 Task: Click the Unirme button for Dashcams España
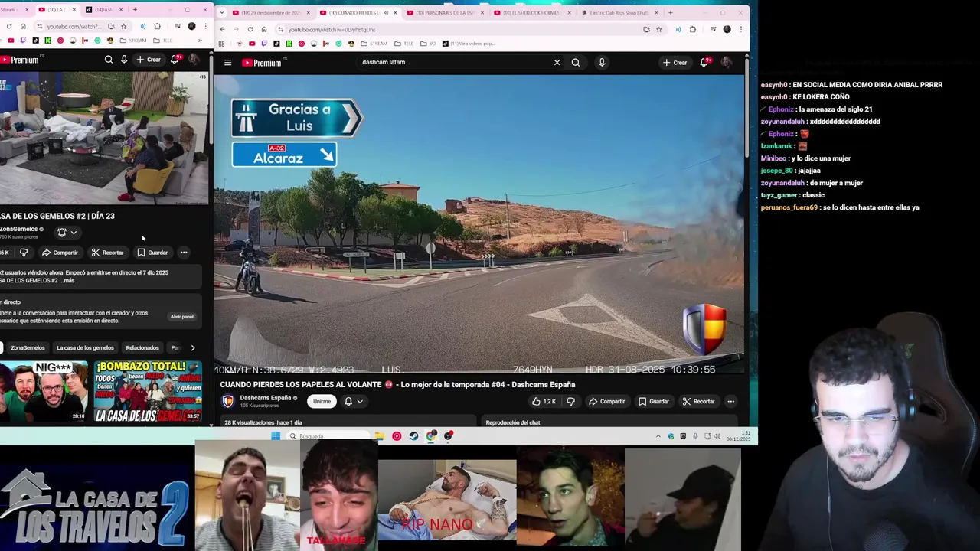(322, 401)
